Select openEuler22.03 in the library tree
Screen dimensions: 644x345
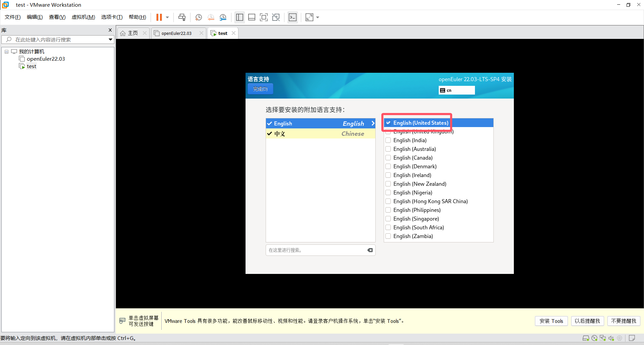(x=46, y=59)
